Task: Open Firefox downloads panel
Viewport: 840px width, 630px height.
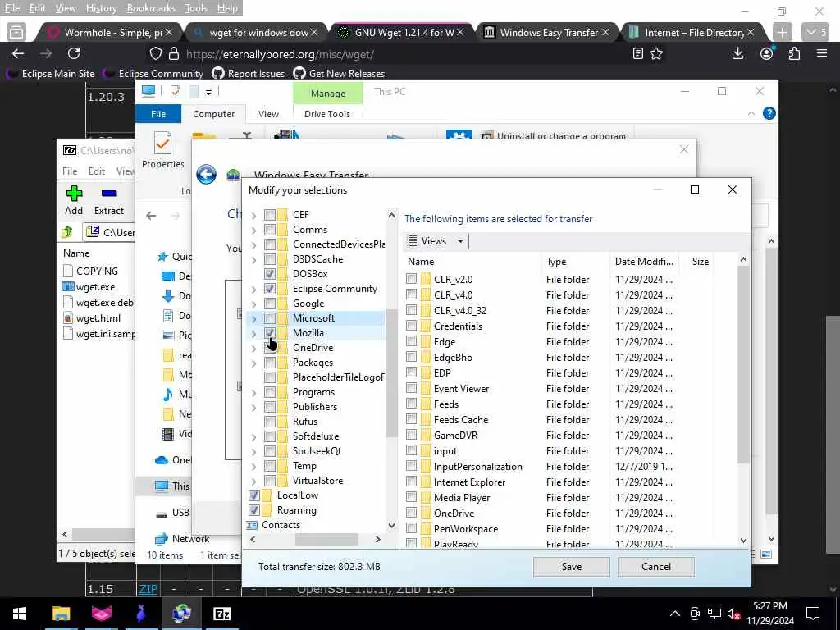Action: pyautogui.click(x=737, y=53)
